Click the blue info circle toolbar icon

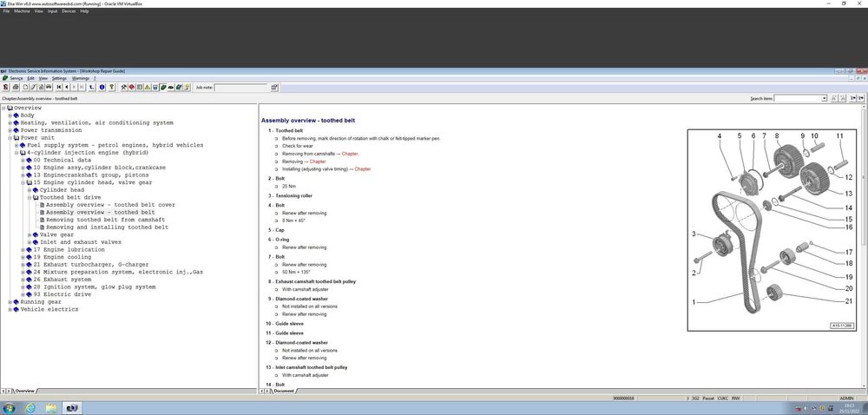102,88
